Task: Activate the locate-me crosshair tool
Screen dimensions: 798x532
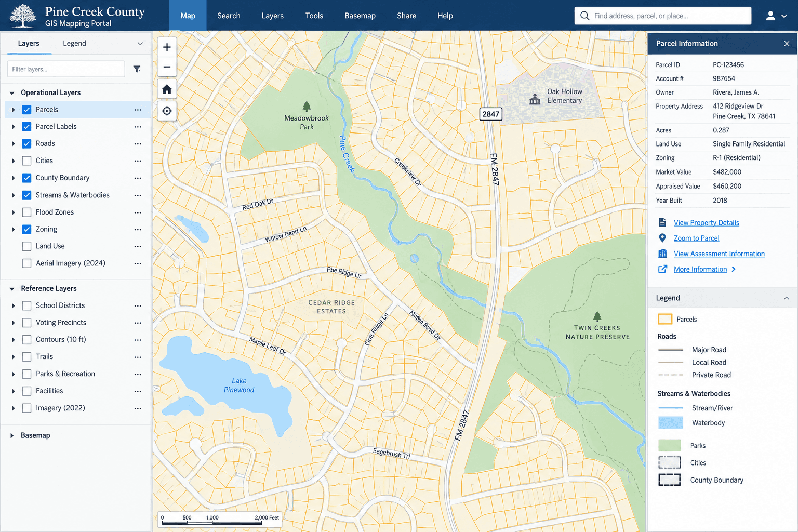Action: coord(167,111)
